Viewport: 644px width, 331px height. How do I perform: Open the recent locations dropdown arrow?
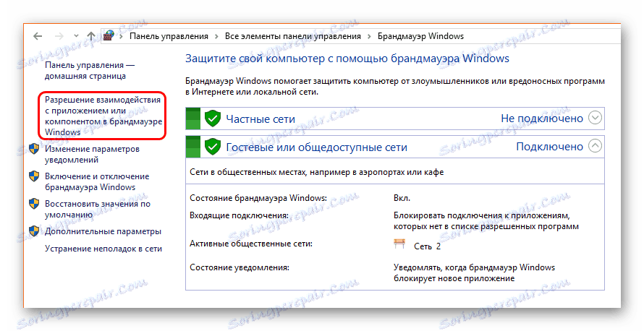tap(76, 36)
